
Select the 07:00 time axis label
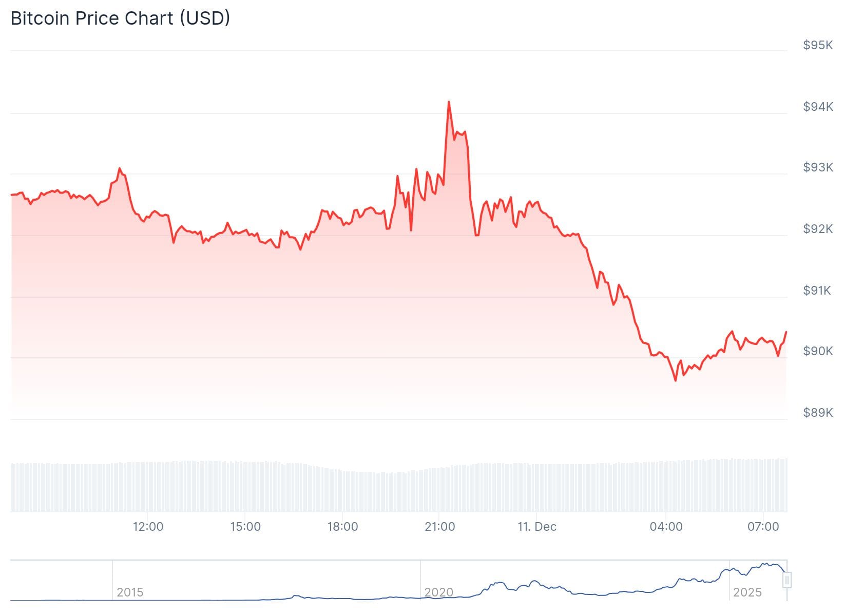click(763, 527)
